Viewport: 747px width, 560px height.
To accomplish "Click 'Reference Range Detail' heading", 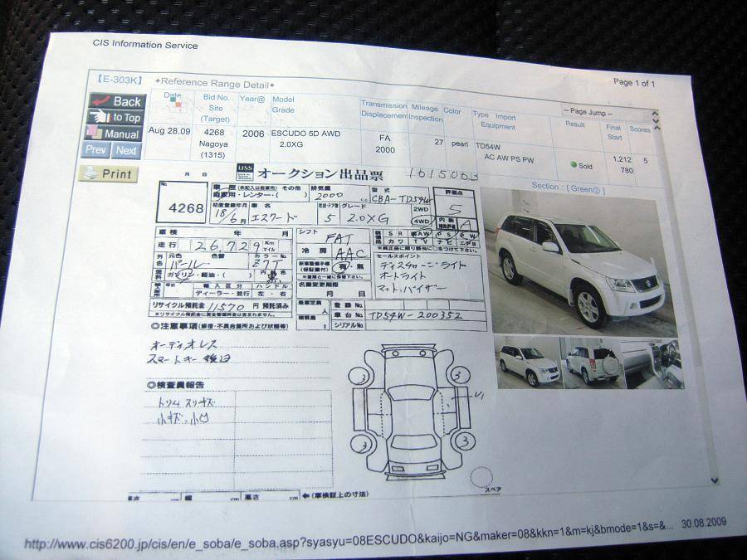I will pos(214,83).
